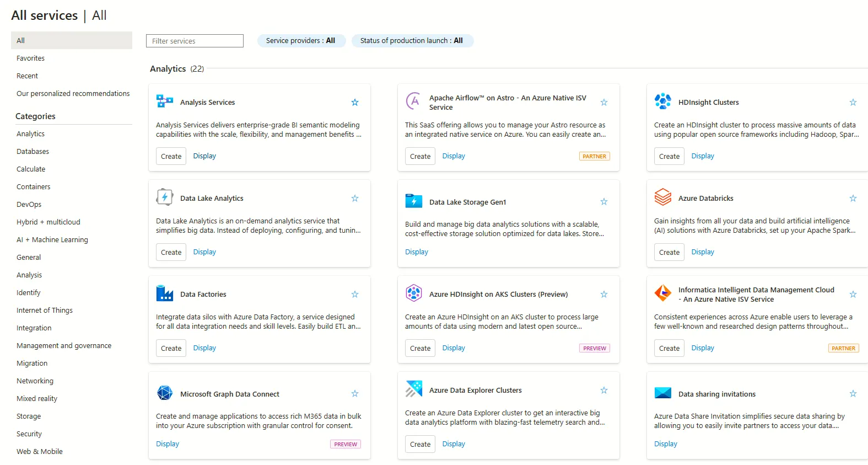868x465 pixels.
Task: Select the Containers category
Action: point(34,186)
